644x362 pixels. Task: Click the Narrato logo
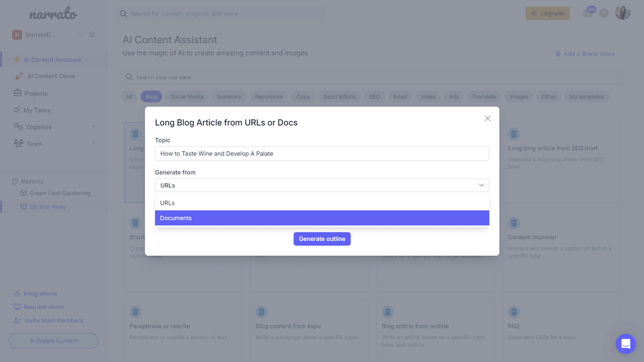(x=53, y=14)
